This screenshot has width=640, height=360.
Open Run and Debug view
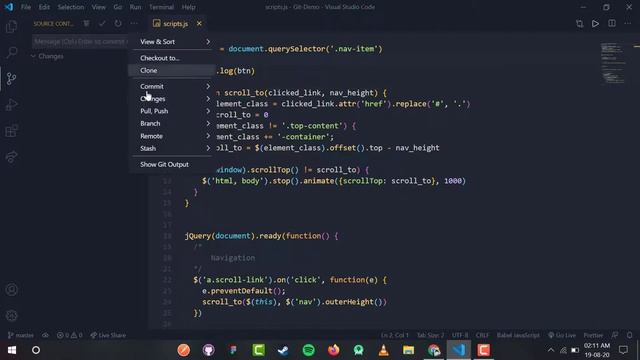(11, 105)
